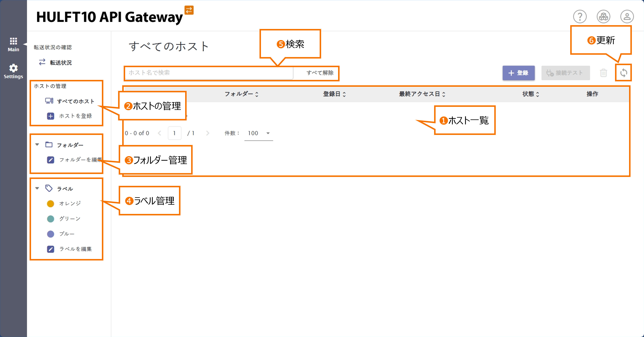Click the trash delete icon
The image size is (644, 337).
coord(603,73)
